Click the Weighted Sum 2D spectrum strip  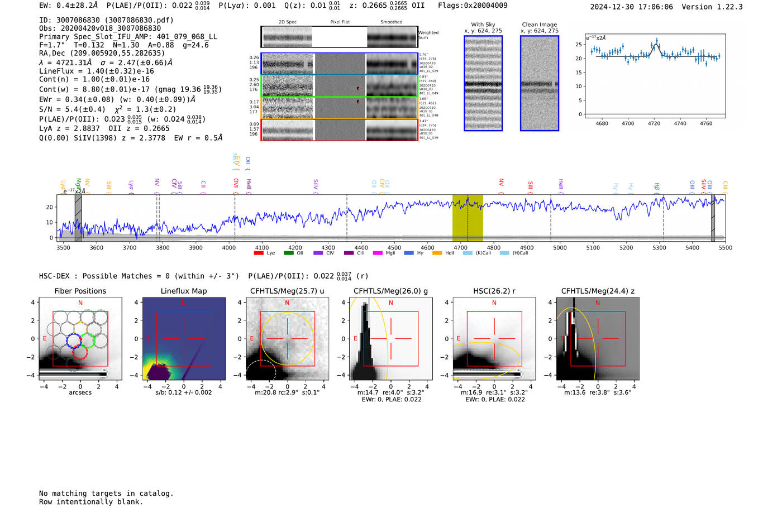tap(340, 37)
